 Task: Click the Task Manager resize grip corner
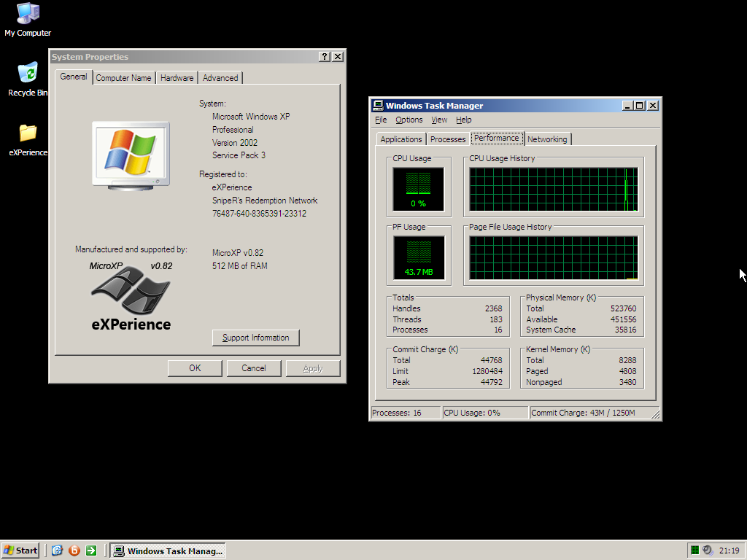(656, 414)
